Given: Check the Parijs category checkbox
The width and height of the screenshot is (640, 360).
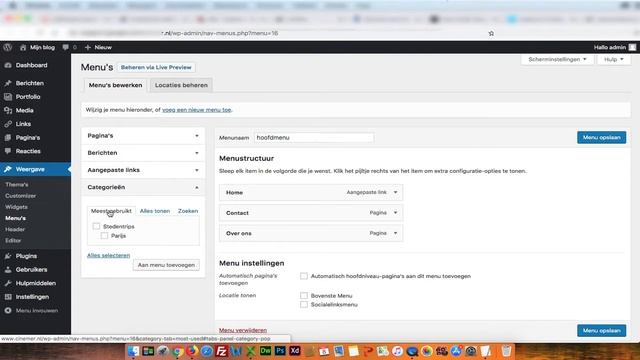Looking at the screenshot, I should tap(104, 236).
